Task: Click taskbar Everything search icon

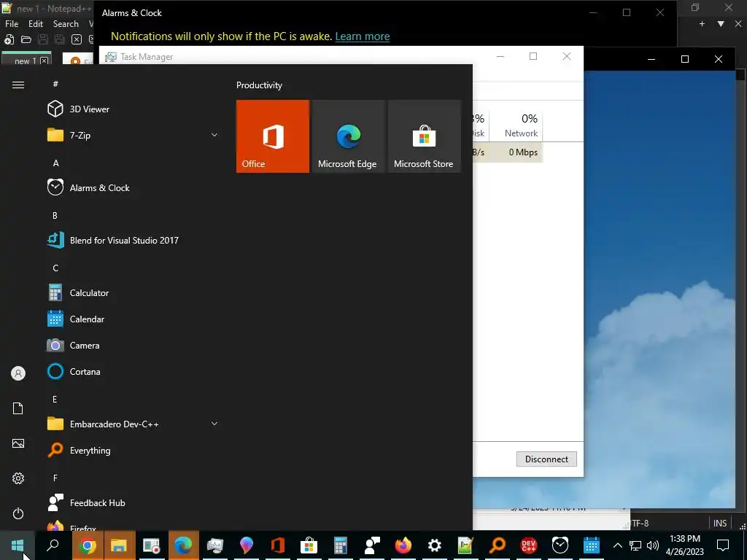Action: (498, 545)
